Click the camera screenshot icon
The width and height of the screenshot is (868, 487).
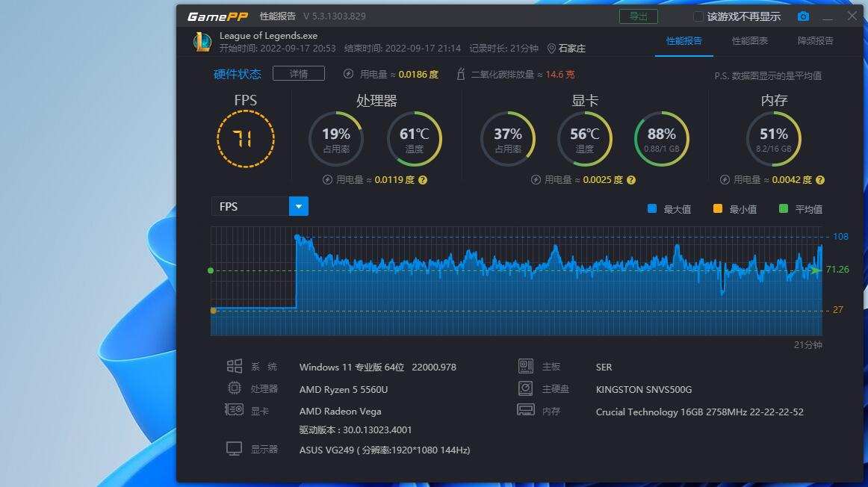(803, 16)
